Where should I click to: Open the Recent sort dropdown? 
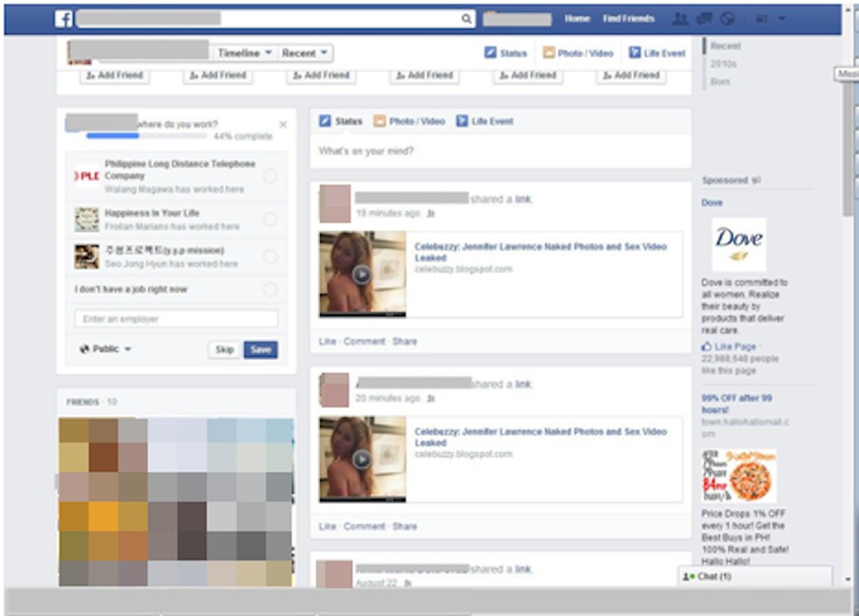point(305,52)
